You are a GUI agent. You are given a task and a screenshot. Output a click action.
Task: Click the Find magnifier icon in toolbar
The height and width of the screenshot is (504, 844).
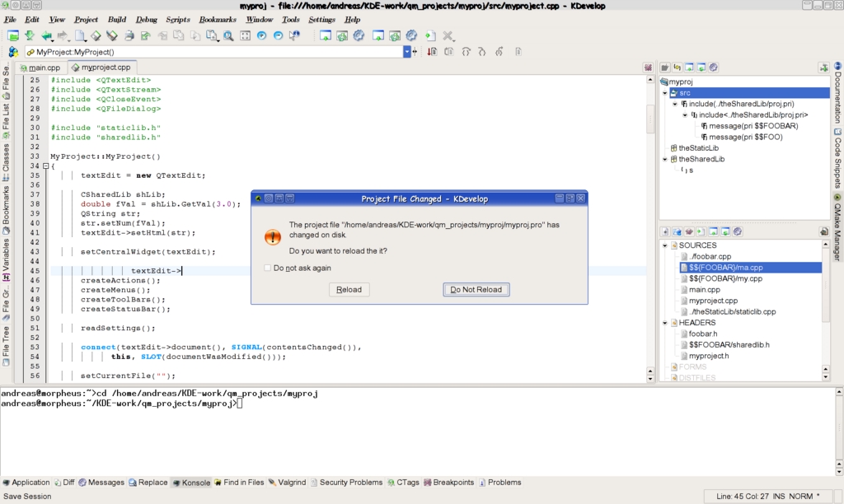228,36
